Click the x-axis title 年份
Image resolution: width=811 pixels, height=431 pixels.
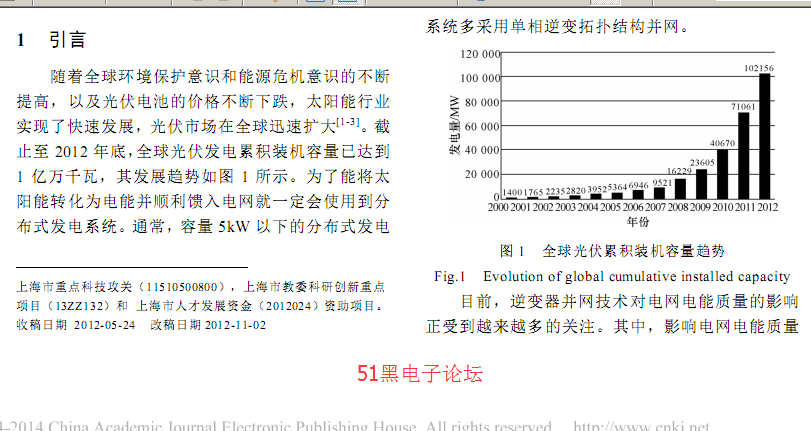[638, 222]
